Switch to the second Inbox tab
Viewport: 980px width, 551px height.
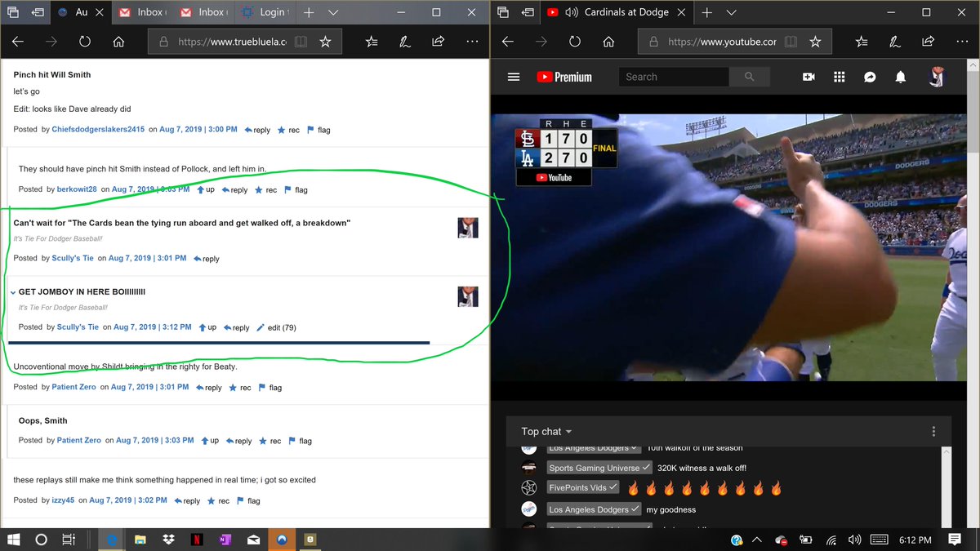click(x=203, y=12)
